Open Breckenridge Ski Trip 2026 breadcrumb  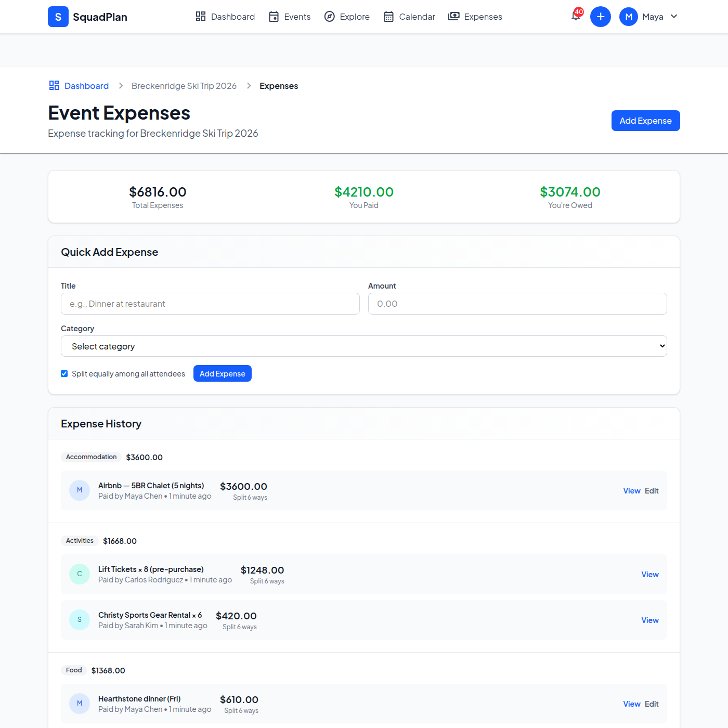(184, 85)
